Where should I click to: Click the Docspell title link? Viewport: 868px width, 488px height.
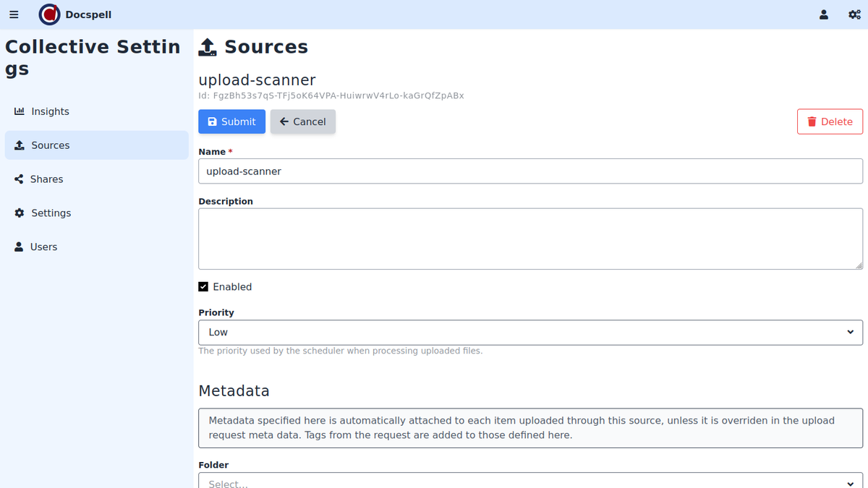tap(88, 14)
